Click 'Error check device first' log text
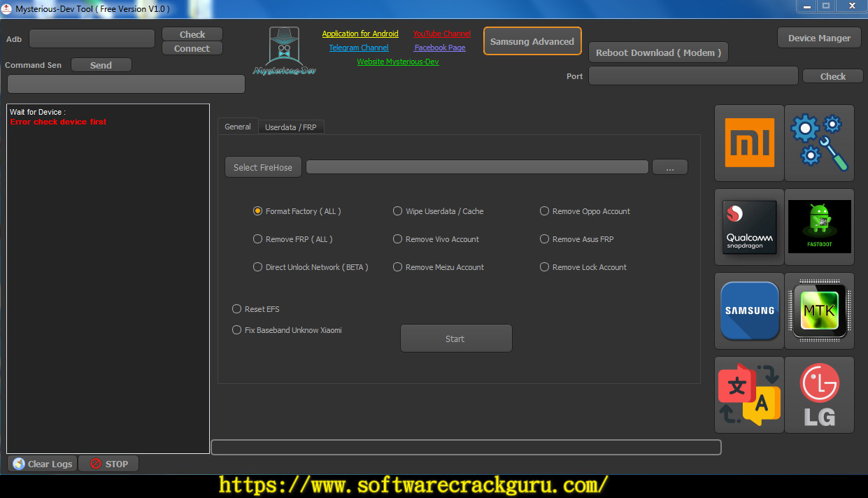The image size is (868, 498). click(x=58, y=122)
